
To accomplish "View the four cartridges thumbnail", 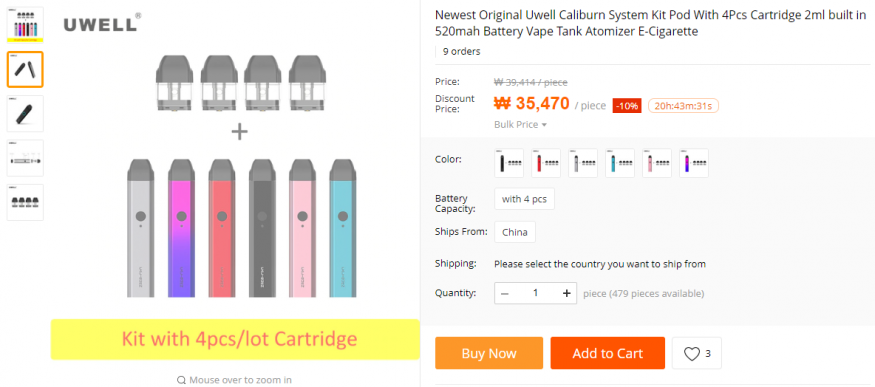I will (x=25, y=202).
